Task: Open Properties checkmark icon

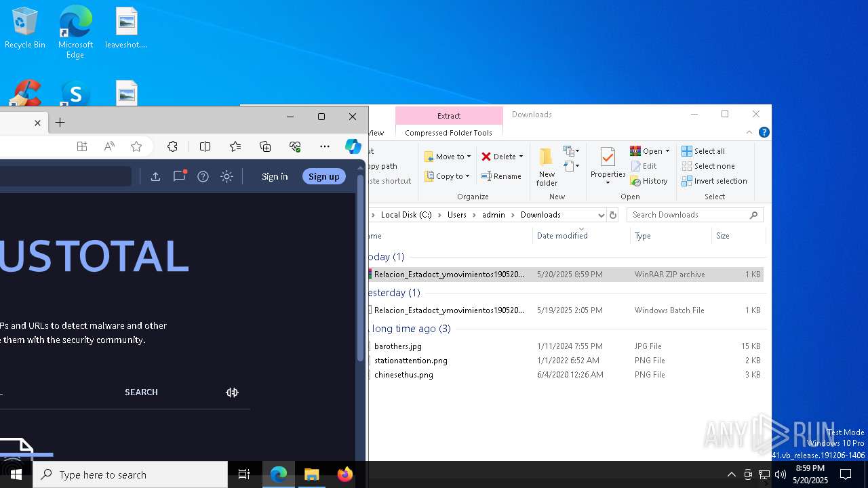Action: [608, 157]
